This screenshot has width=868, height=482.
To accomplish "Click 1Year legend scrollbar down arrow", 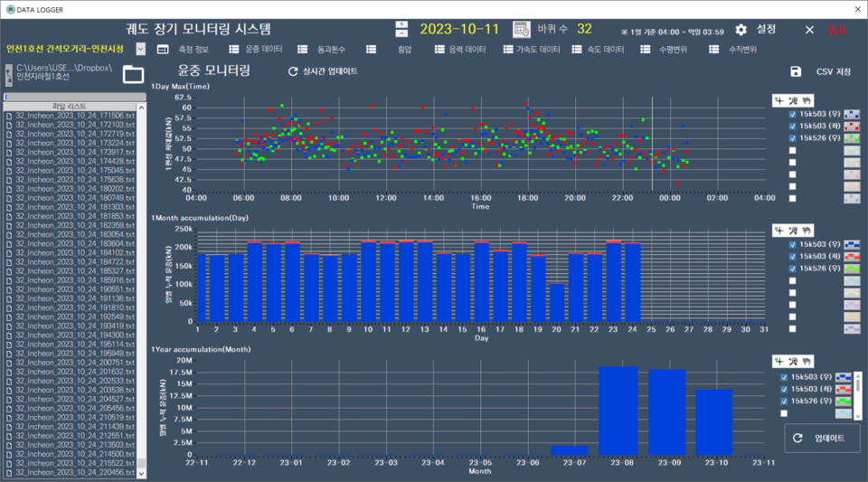I will click(x=858, y=417).
